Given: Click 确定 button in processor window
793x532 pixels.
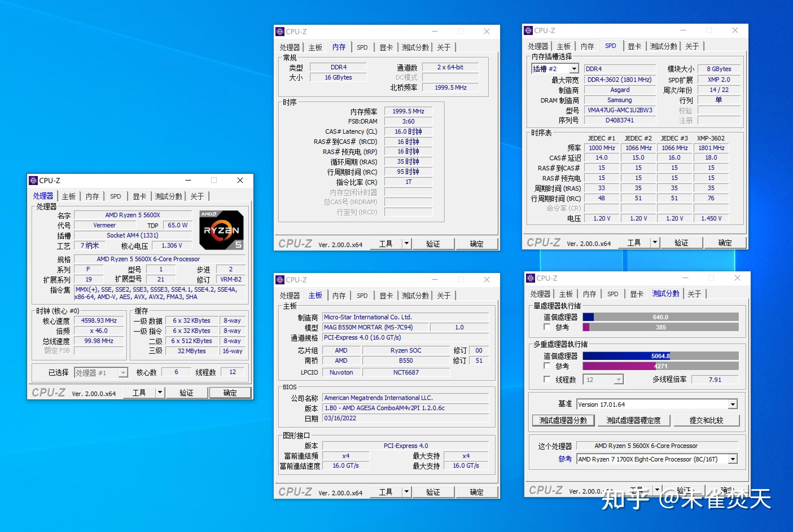Looking at the screenshot, I should point(230,393).
